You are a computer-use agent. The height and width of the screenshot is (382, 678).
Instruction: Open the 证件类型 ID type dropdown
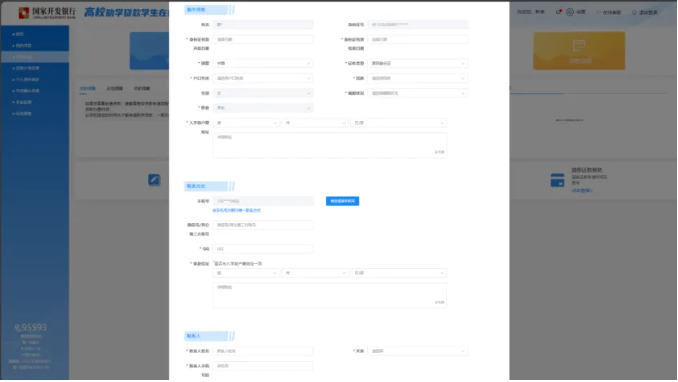(418, 63)
